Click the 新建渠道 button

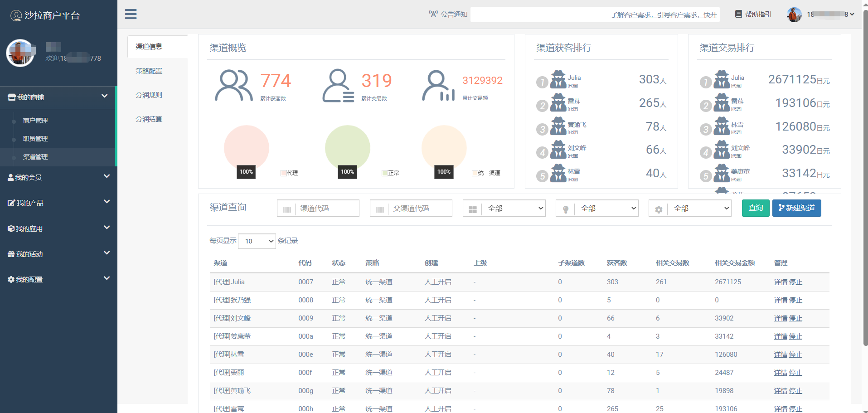click(796, 208)
